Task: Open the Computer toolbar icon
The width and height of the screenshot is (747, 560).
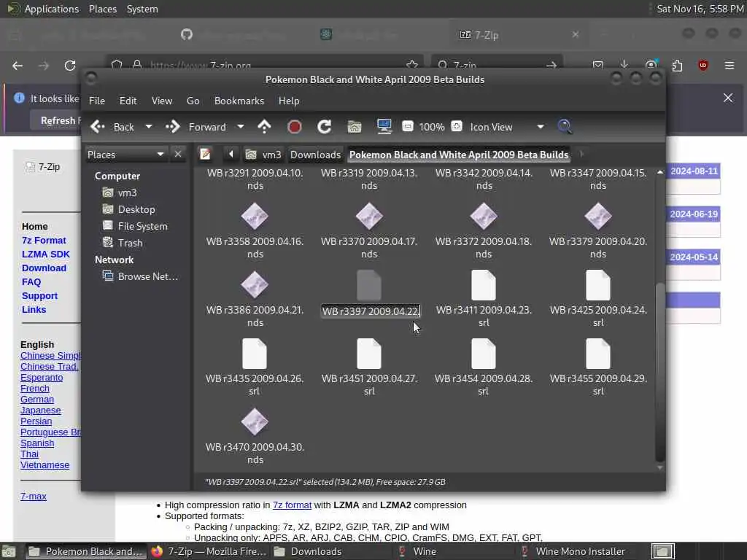Action: pos(384,127)
